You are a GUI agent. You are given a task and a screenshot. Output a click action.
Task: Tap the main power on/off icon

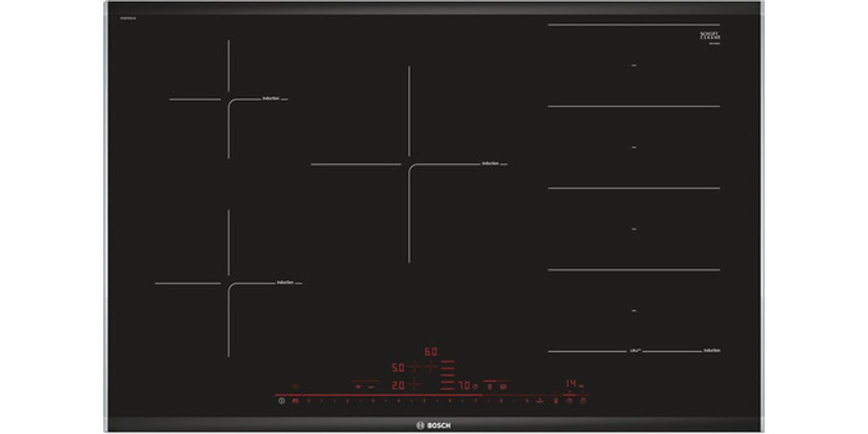tap(281, 401)
